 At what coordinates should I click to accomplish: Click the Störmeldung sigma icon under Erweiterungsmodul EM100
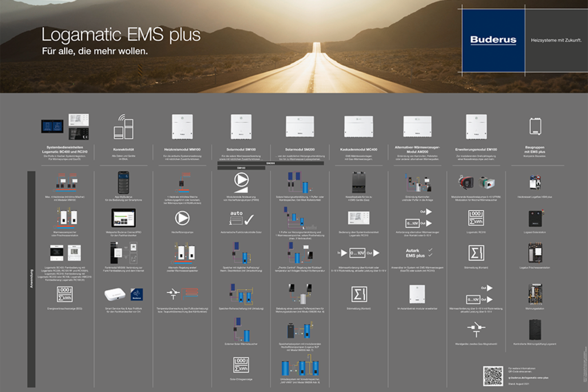tap(476, 253)
